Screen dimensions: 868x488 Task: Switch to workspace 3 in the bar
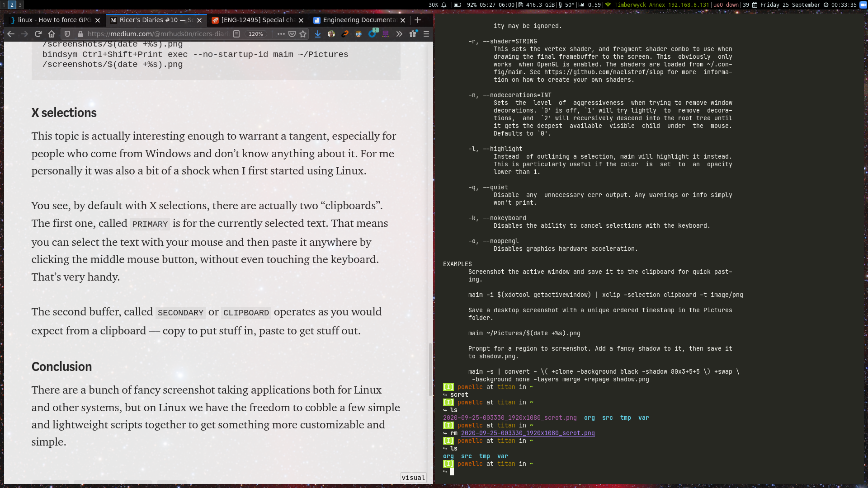20,5
